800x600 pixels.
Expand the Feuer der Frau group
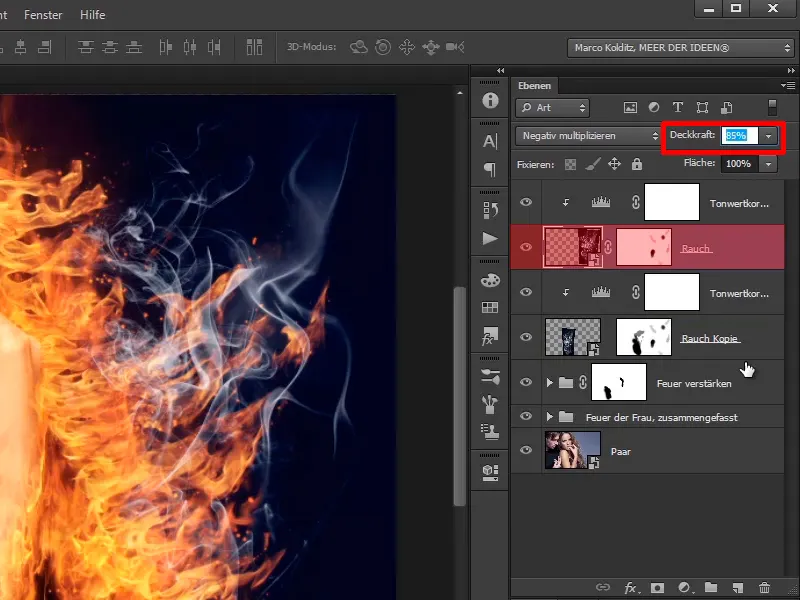(x=549, y=416)
